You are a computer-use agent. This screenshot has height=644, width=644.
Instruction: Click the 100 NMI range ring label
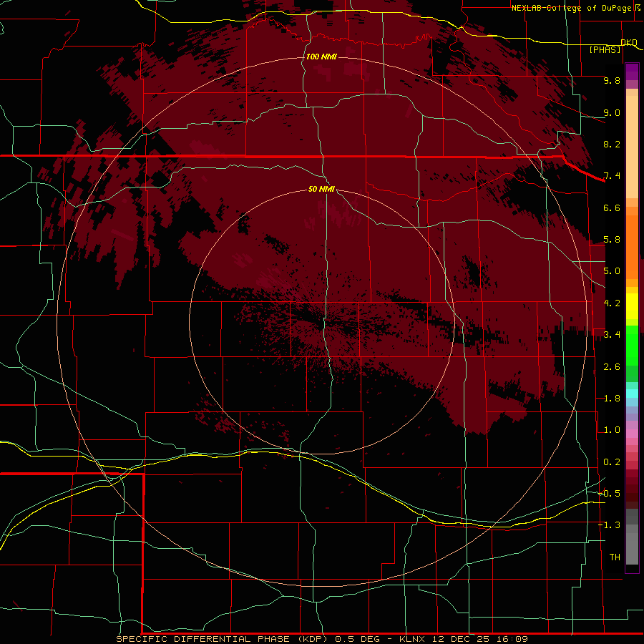(321, 57)
